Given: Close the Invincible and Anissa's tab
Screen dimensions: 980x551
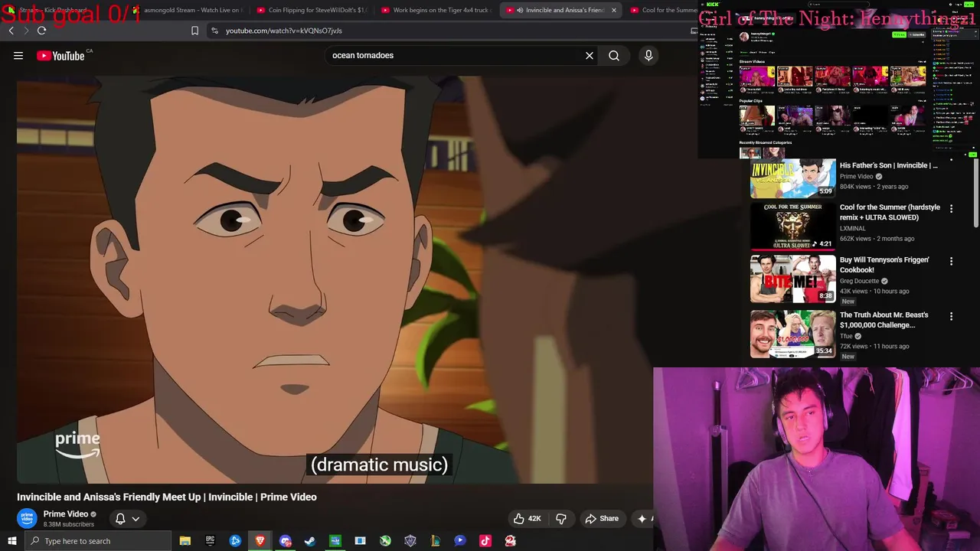Looking at the screenshot, I should 613,10.
